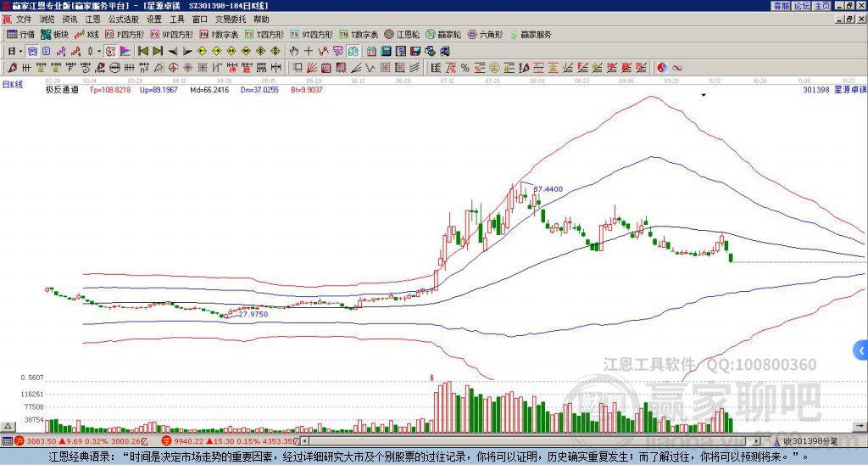Click the horizontal scrollbar right arrow
The image size is (868, 465).
pyautogui.click(x=757, y=441)
